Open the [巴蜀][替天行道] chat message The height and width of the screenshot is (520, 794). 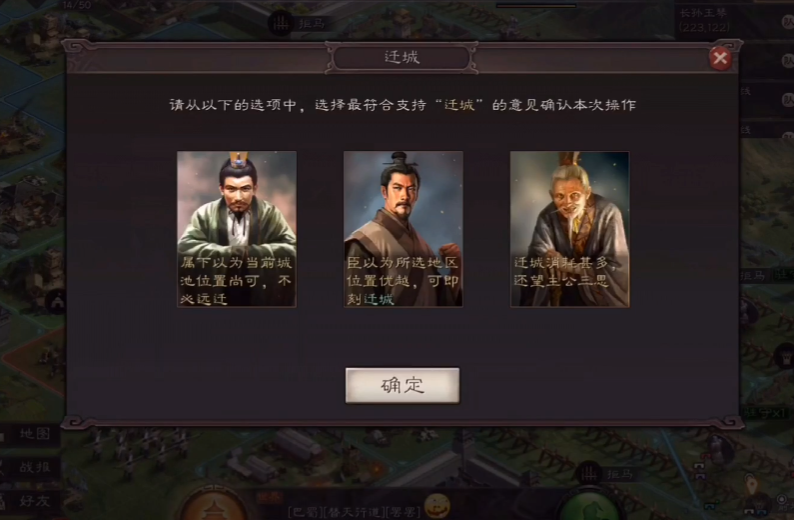point(354,512)
